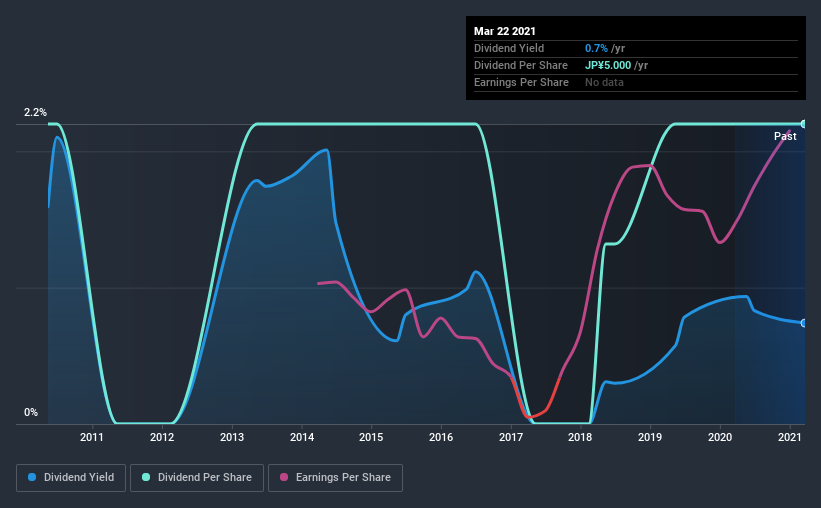Click the Mar 22 2021 tooltip date
Image resolution: width=821 pixels, height=508 pixels.
pos(505,31)
